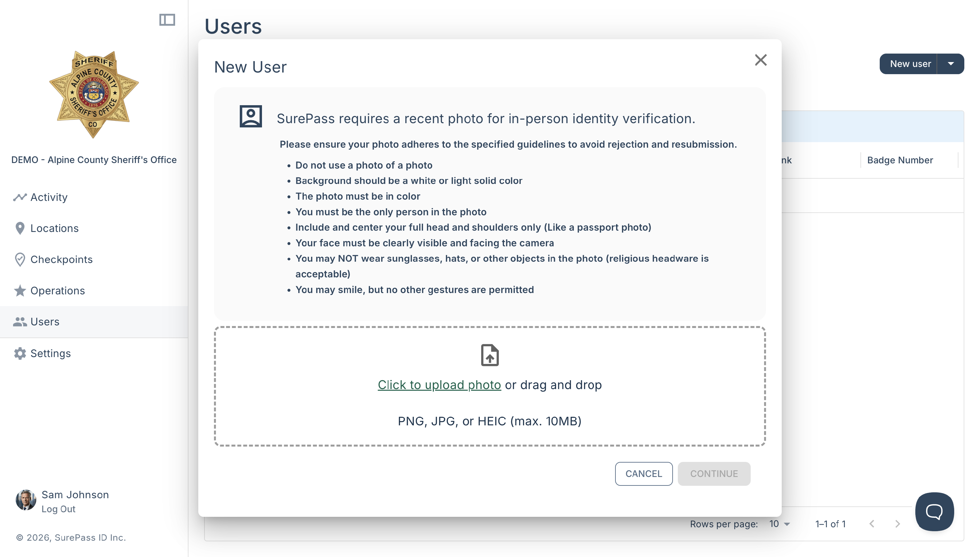This screenshot has height=557, width=980.
Task: Select Settings in the sidebar
Action: (x=94, y=353)
